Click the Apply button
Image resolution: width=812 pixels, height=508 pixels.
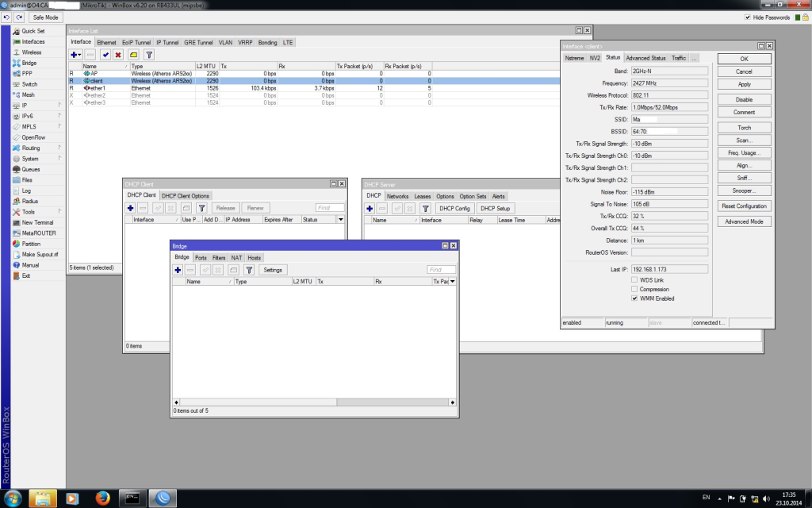(x=744, y=84)
